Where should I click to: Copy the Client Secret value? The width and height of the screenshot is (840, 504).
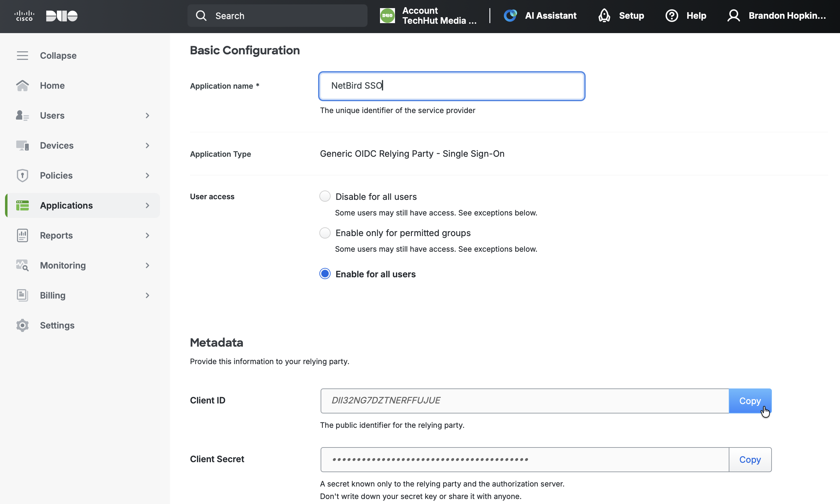point(750,460)
